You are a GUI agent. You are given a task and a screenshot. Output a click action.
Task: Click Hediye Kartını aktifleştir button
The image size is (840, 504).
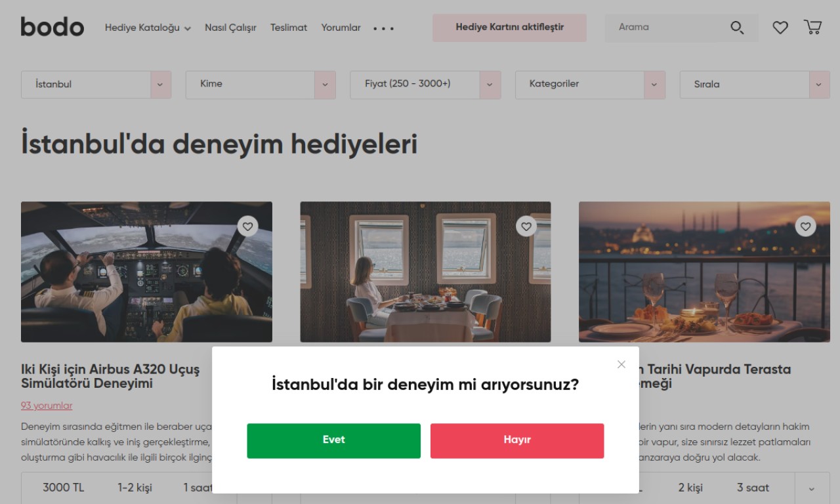pyautogui.click(x=509, y=28)
